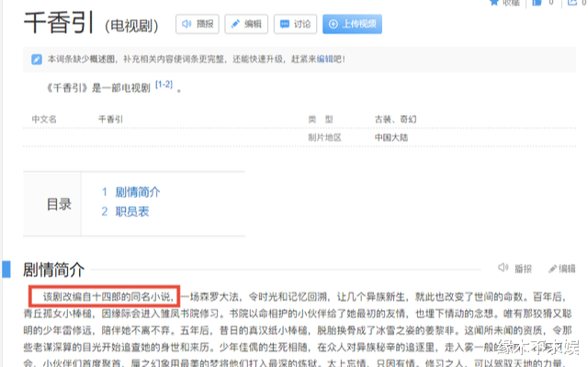
Task: Click the blue 上传视频 button
Action: tap(352, 24)
